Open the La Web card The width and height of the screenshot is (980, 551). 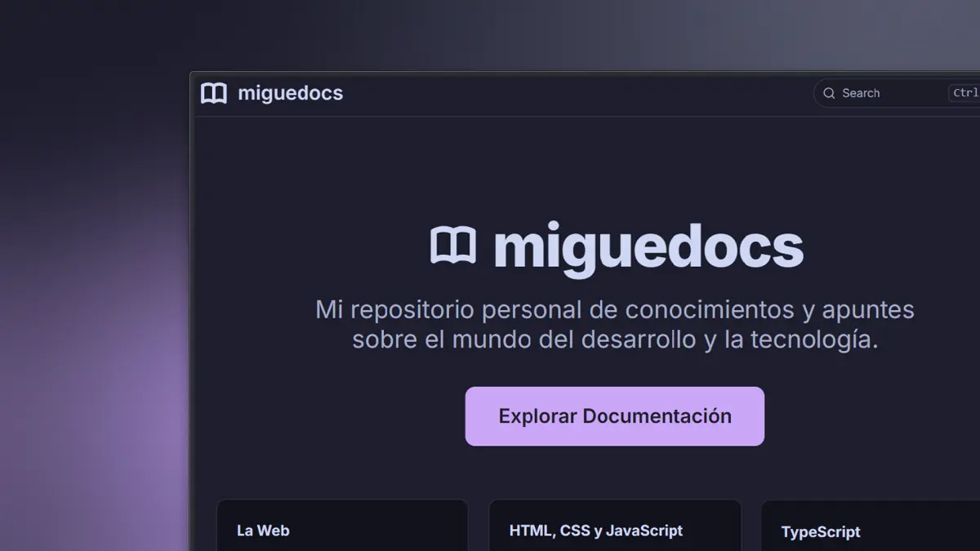(x=342, y=526)
